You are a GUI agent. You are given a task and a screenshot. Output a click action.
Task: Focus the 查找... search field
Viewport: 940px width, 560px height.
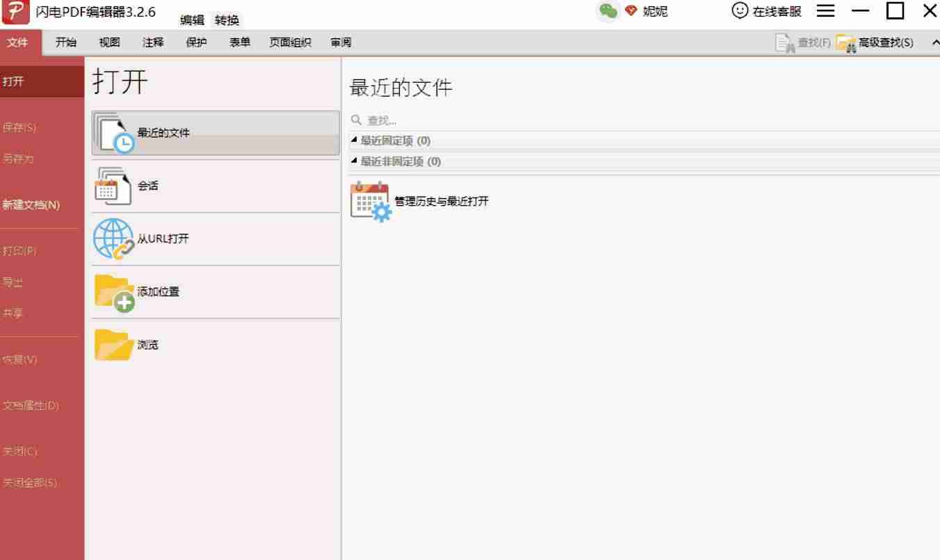point(644,120)
